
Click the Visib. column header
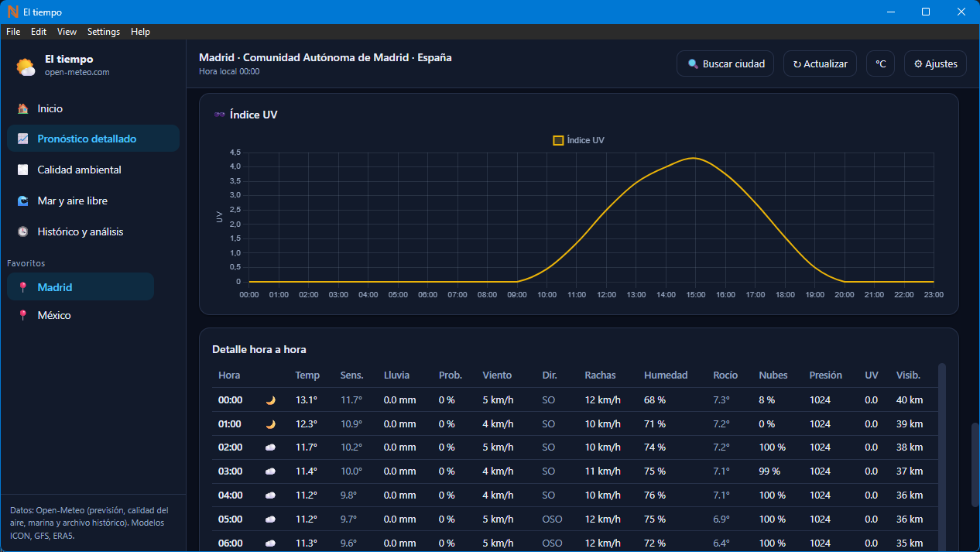[x=908, y=375]
